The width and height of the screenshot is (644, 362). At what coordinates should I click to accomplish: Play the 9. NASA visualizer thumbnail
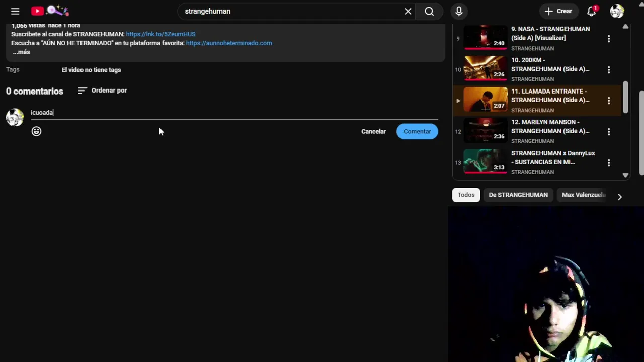[486, 37]
